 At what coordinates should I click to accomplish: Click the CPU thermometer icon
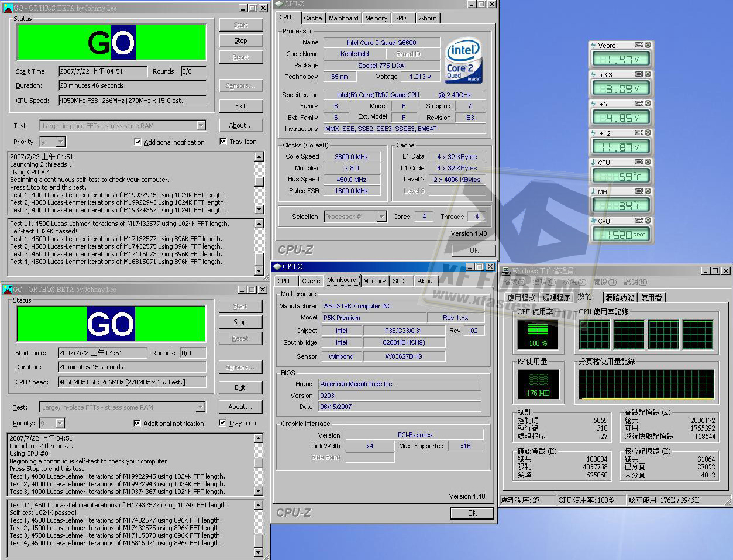tap(593, 162)
